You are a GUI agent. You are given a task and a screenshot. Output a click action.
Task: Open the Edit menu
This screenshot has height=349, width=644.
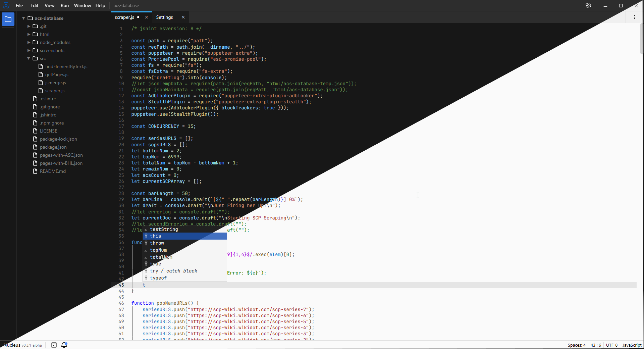click(34, 5)
